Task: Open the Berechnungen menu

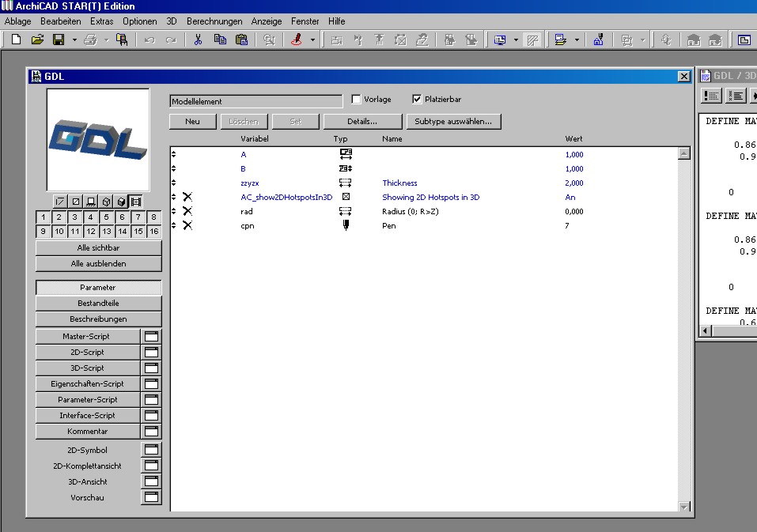Action: pos(214,21)
